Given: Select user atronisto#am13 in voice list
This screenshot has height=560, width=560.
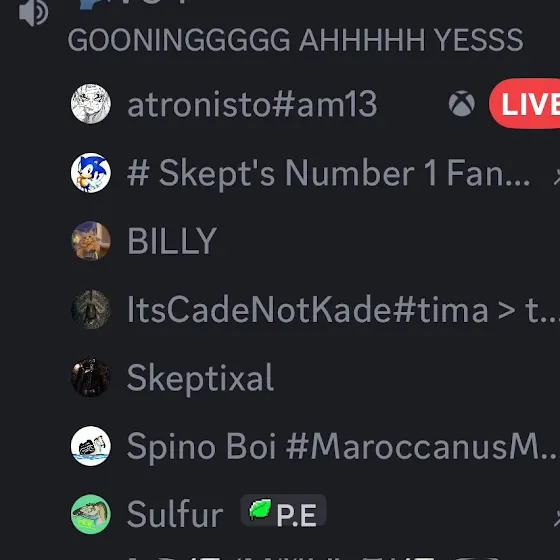Looking at the screenshot, I should [x=252, y=104].
